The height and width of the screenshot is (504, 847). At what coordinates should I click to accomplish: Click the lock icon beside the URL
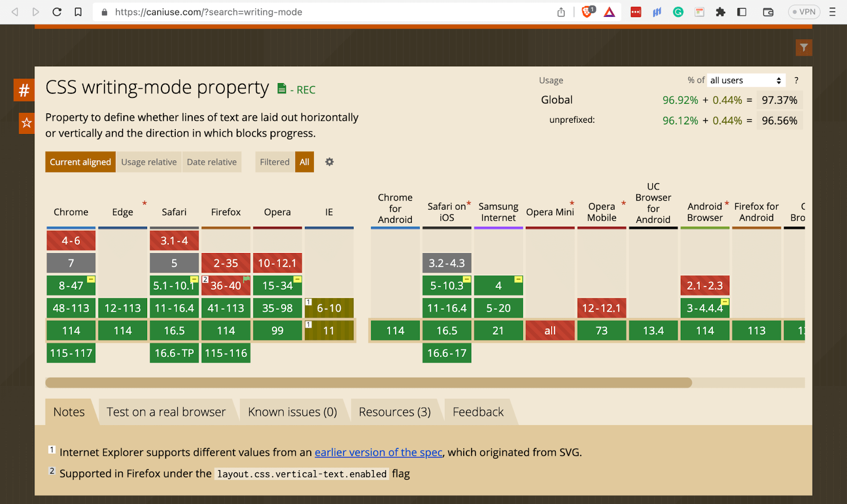pyautogui.click(x=104, y=12)
